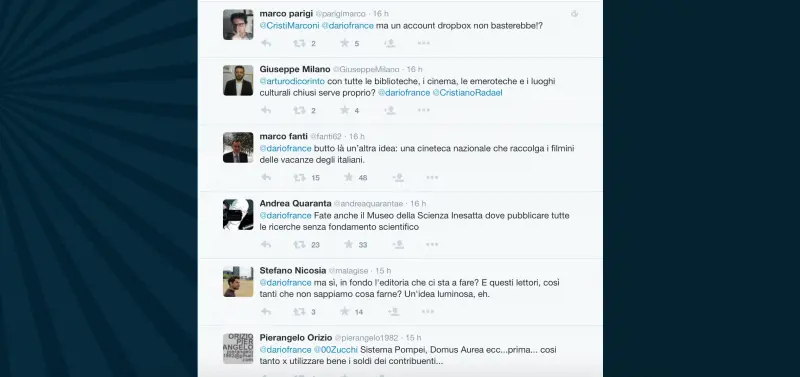Reply to marco parigi's tweet
The width and height of the screenshot is (800, 377).
[266, 43]
